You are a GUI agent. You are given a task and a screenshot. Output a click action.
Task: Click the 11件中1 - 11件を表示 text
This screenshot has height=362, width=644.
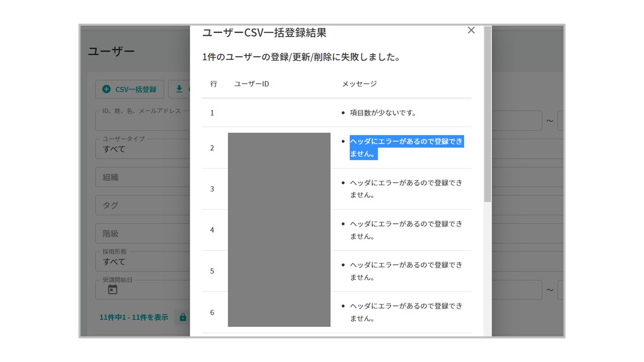(x=134, y=317)
